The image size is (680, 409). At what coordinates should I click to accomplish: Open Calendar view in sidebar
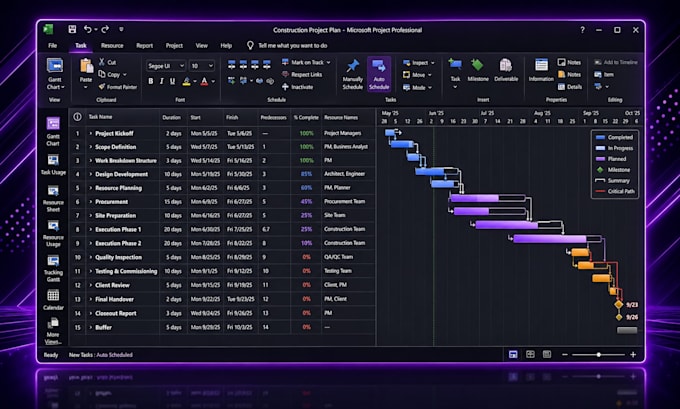click(x=53, y=300)
